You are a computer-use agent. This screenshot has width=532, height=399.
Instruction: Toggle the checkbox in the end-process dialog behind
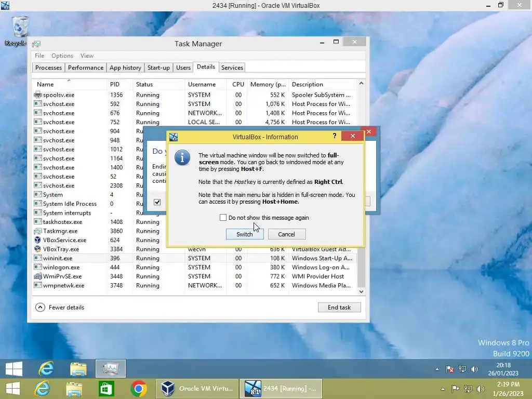pos(157,202)
